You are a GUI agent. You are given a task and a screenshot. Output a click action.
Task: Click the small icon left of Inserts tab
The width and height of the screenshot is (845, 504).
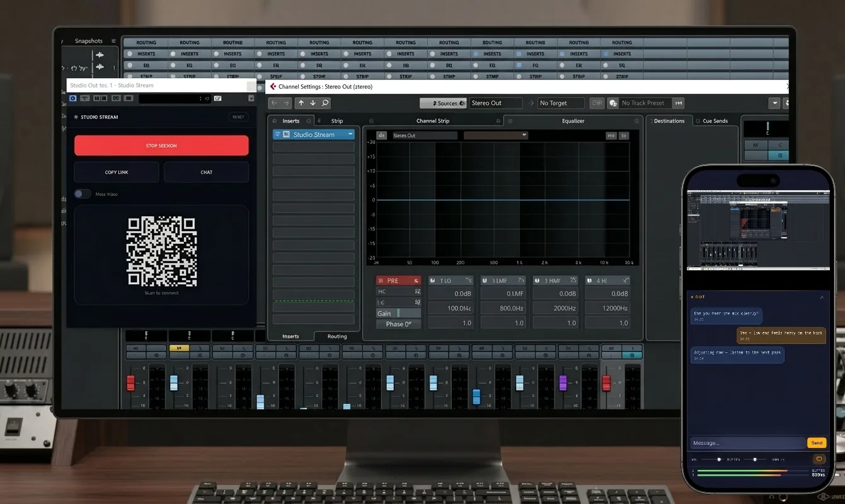274,121
